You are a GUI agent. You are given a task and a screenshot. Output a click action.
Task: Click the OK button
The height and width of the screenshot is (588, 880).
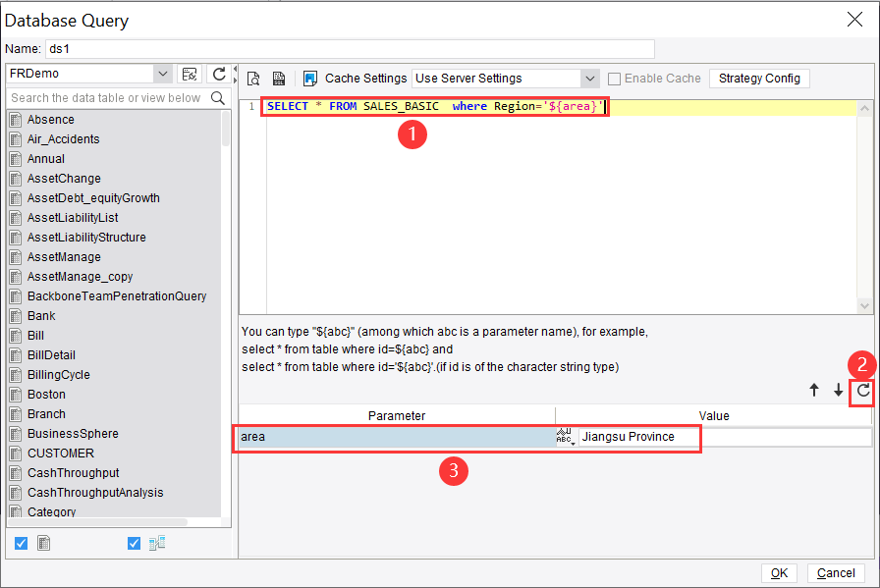point(779,572)
